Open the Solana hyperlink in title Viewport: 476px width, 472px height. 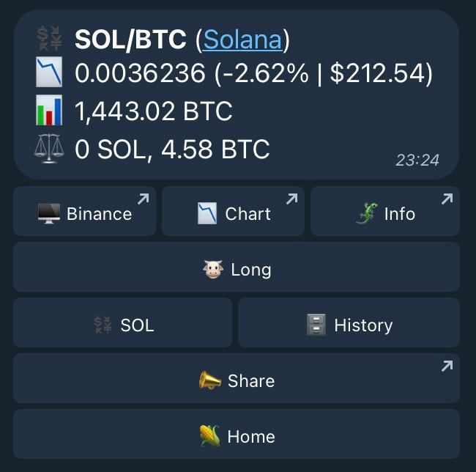tap(242, 40)
